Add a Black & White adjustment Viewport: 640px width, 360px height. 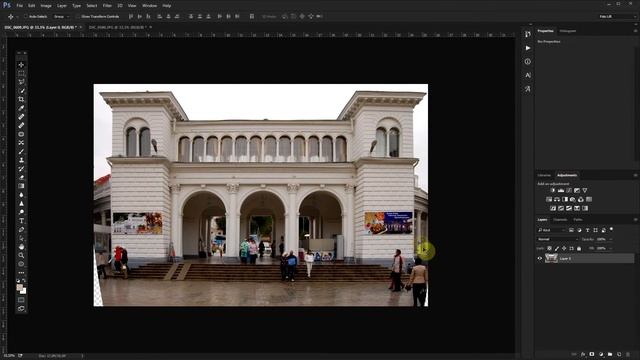[565, 200]
